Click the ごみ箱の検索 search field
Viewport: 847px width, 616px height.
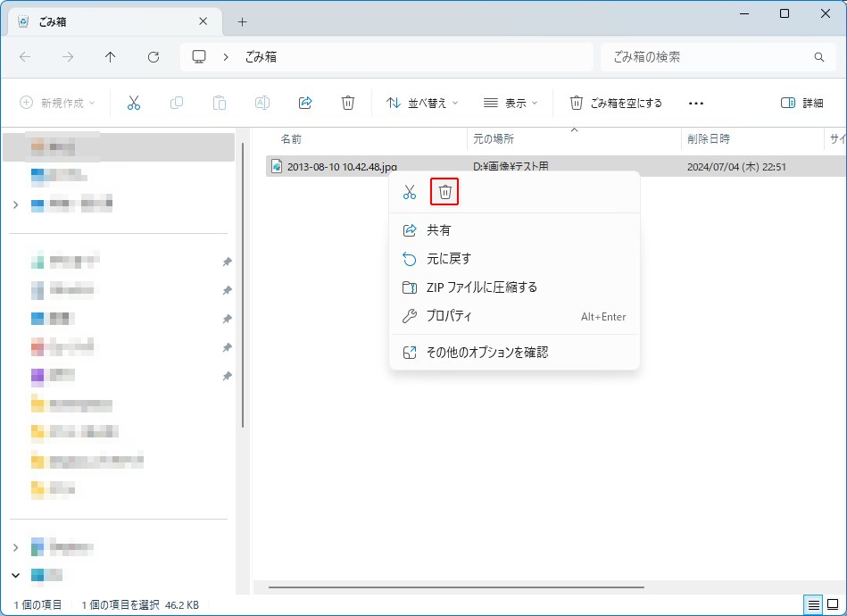(x=710, y=57)
